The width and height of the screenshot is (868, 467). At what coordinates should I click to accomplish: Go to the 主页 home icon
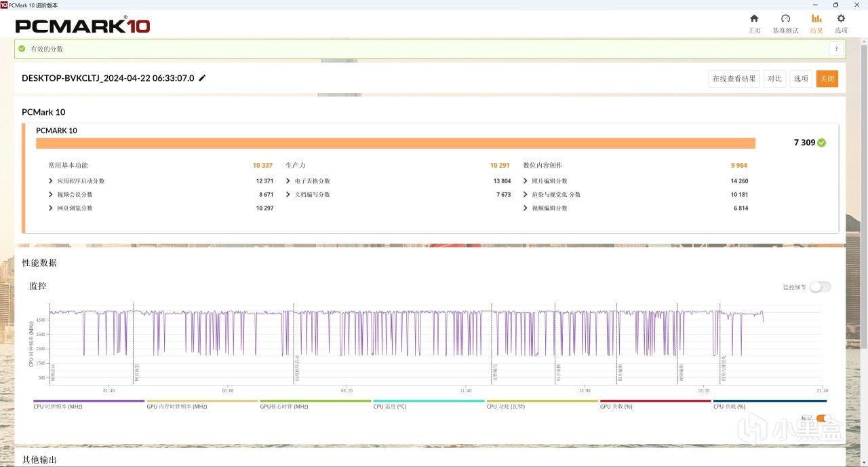point(754,19)
